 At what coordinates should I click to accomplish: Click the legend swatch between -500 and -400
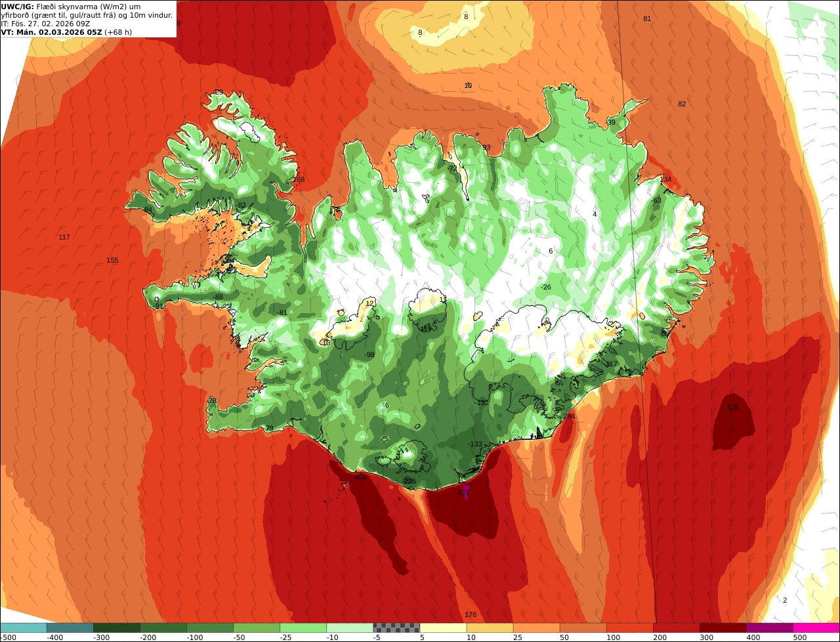(x=24, y=628)
